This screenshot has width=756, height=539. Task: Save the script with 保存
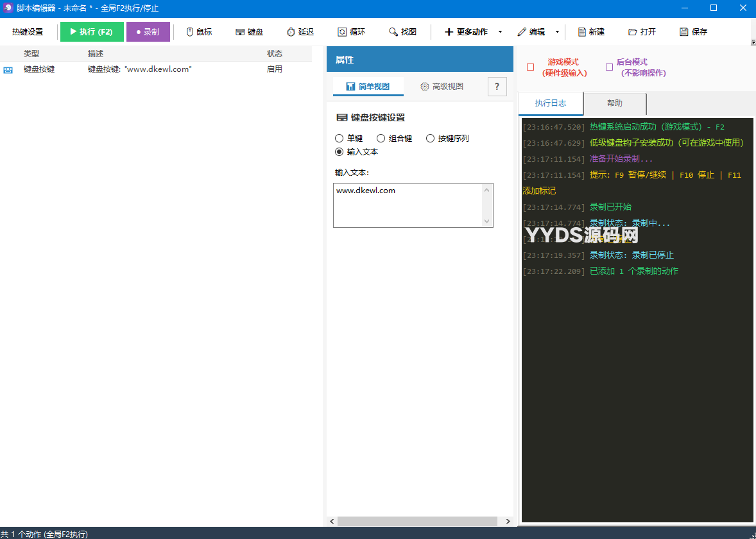[x=693, y=32]
